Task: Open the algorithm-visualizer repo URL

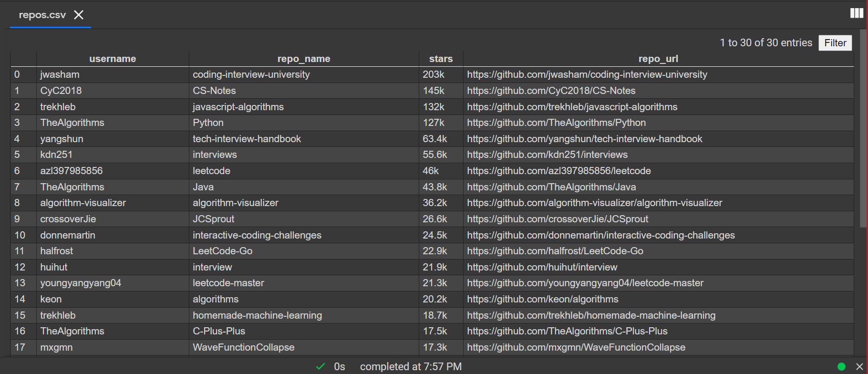Action: pos(595,203)
